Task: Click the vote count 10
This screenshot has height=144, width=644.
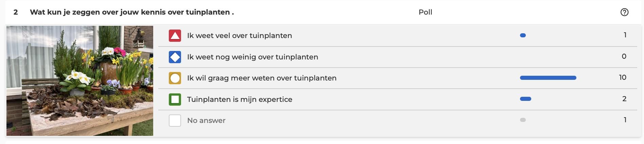Action: coord(622,77)
